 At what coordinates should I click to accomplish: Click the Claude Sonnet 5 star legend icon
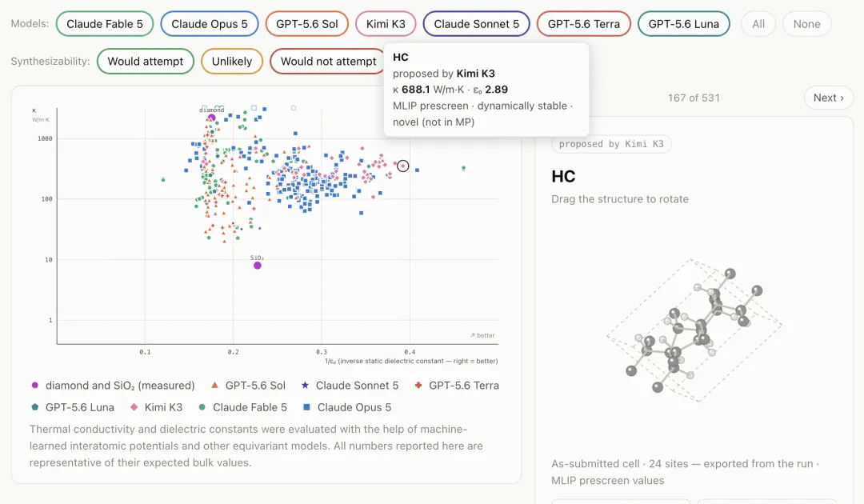coord(306,385)
